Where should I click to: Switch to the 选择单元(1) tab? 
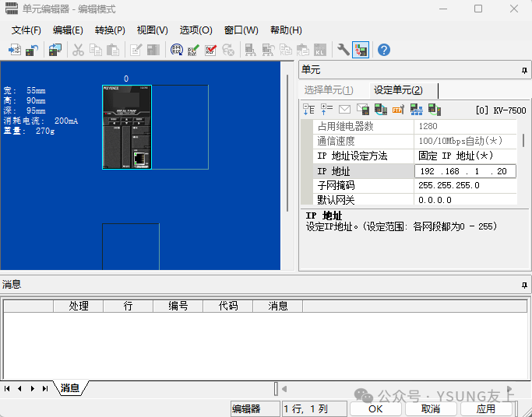(x=328, y=90)
